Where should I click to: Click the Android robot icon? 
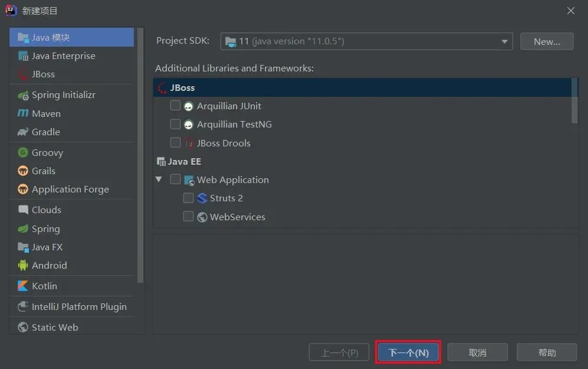[23, 266]
